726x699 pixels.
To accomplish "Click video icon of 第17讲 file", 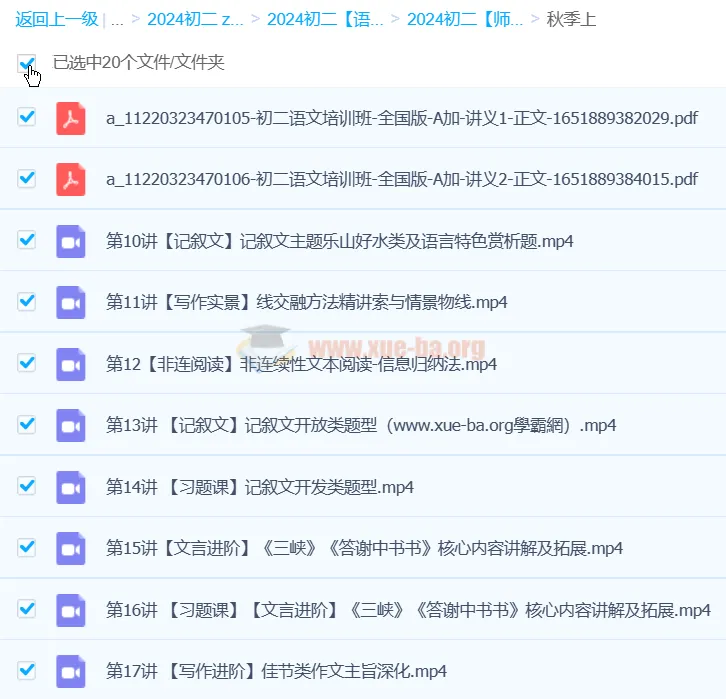I will tap(71, 670).
